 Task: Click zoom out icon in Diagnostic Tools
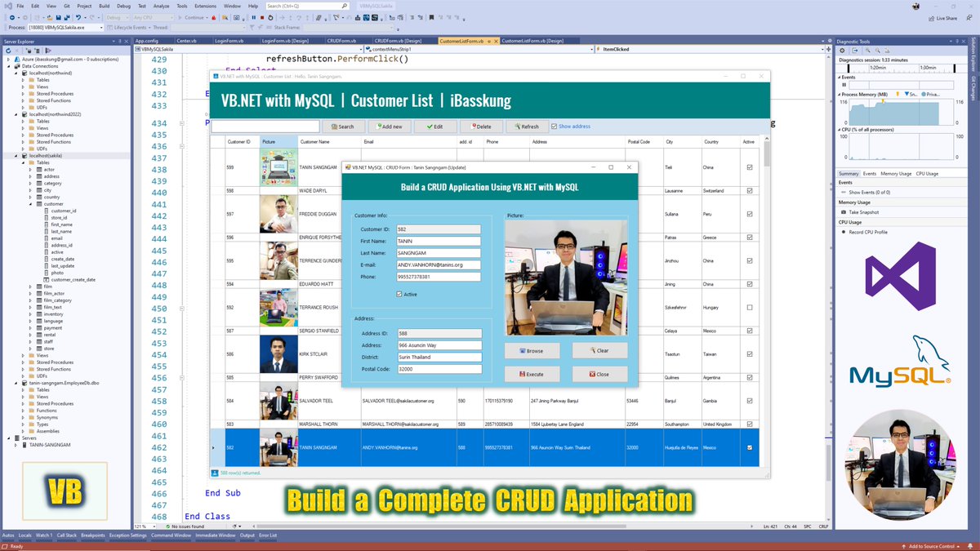[878, 51]
